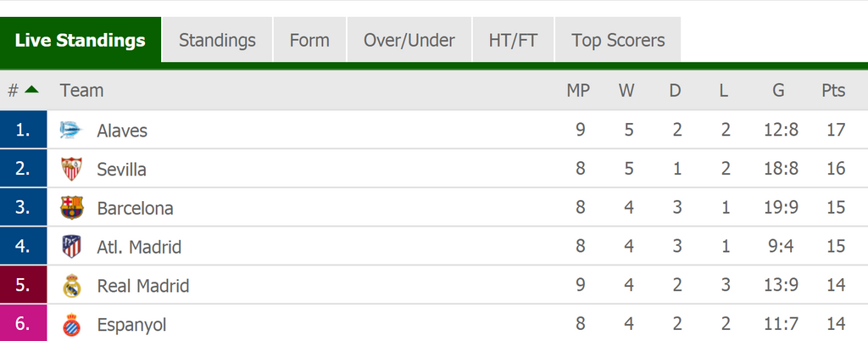Toggle the rank sort arrow
868x341 pixels.
[x=31, y=90]
